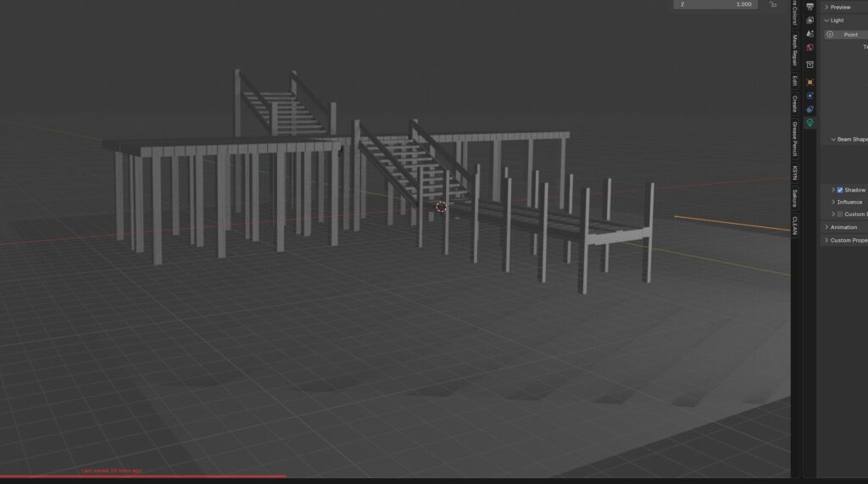This screenshot has height=484, width=868.
Task: Expand the Custom subpanel arrow
Action: pos(833,214)
